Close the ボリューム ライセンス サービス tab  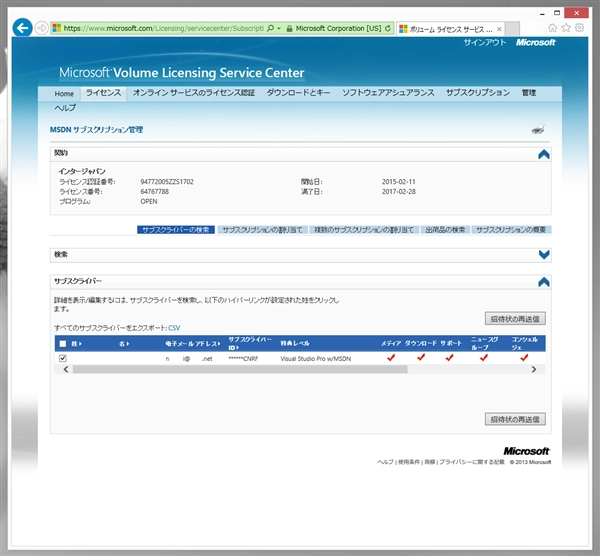pyautogui.click(x=499, y=29)
